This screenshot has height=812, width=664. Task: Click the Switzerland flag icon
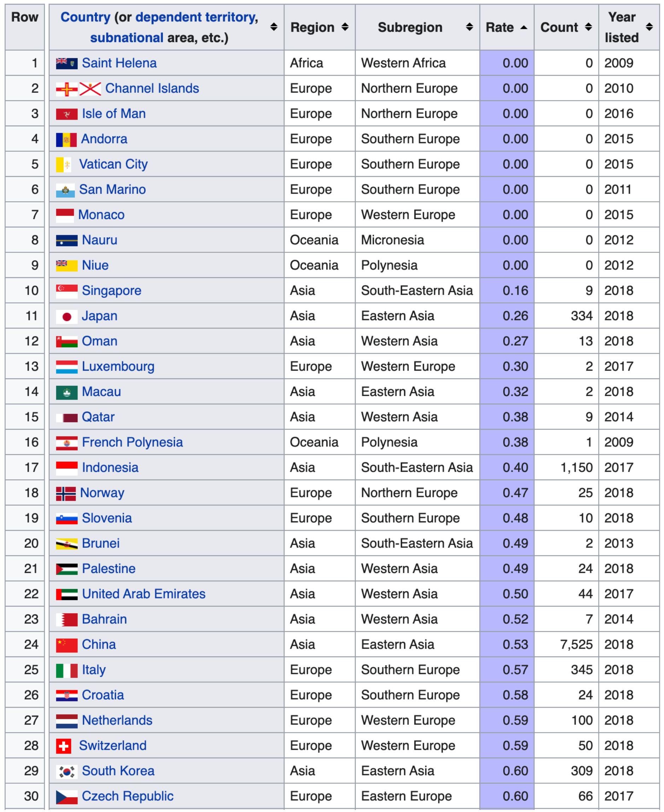(64, 746)
